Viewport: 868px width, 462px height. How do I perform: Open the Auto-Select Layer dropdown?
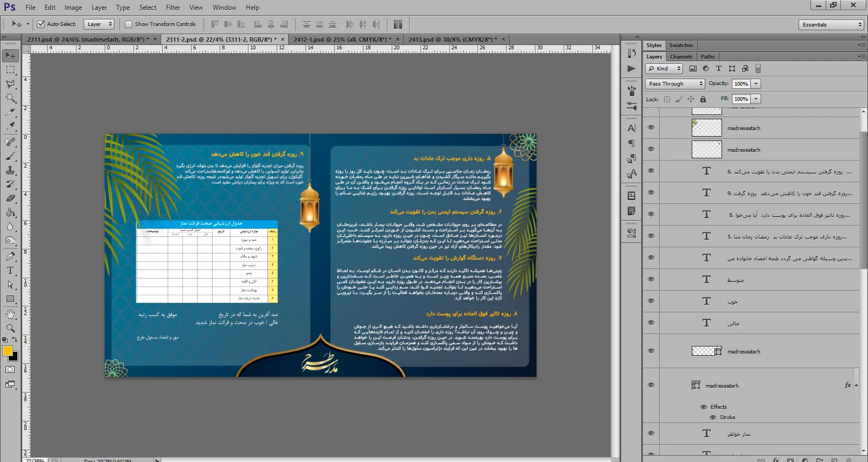point(99,24)
